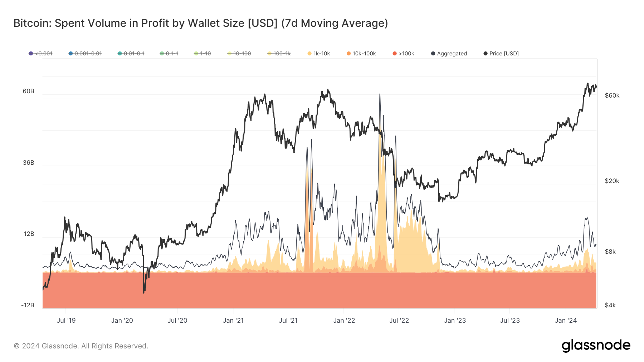Screen dimensions: 644x362
Task: Click the Jul '22 x-axis label
Action: point(399,321)
